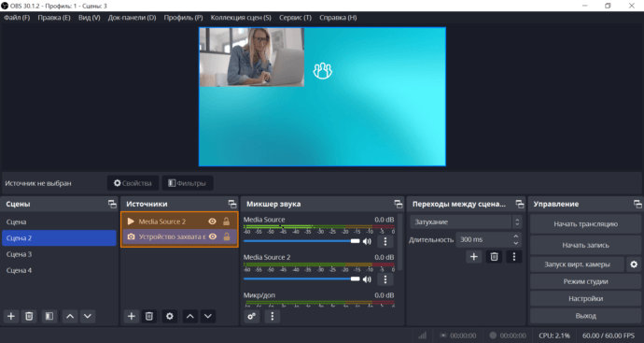This screenshot has height=343, width=644.
Task: Mute the Media Source 2 audio
Action: click(367, 279)
